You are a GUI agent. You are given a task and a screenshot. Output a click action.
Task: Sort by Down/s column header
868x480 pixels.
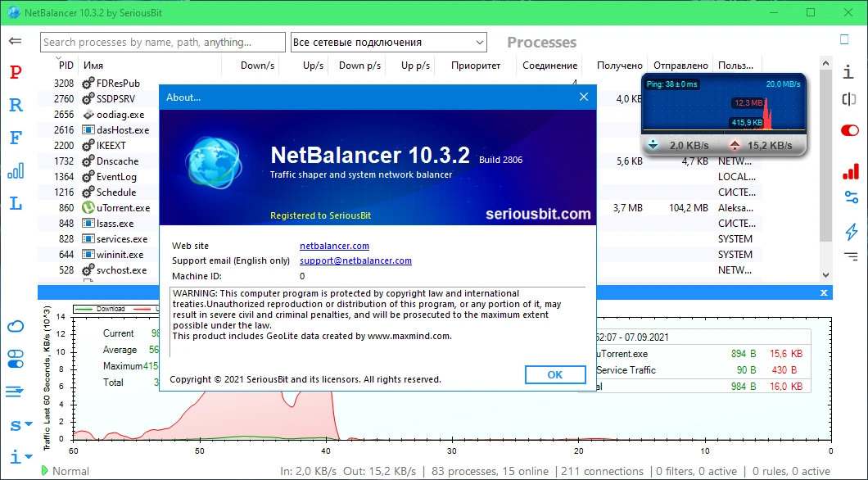257,66
